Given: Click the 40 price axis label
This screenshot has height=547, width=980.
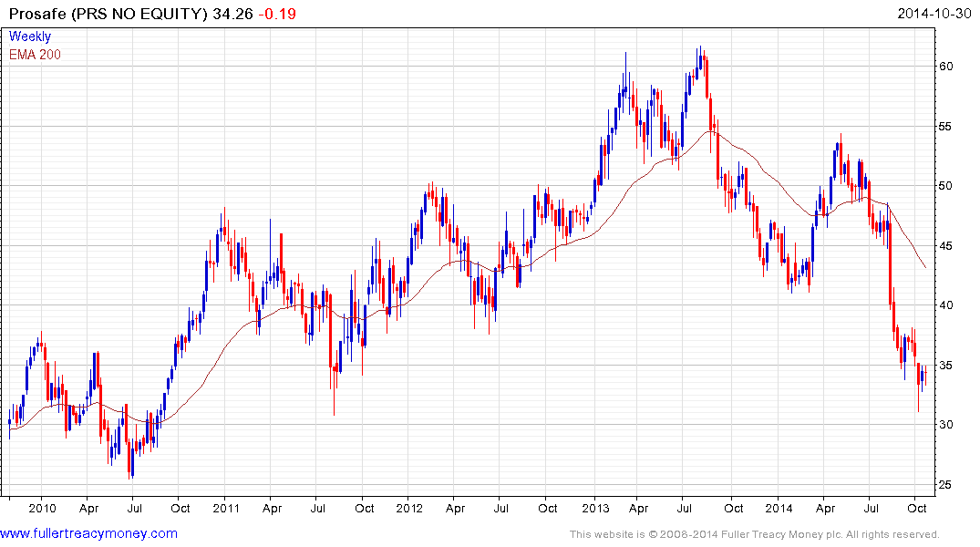Looking at the screenshot, I should tap(946, 305).
